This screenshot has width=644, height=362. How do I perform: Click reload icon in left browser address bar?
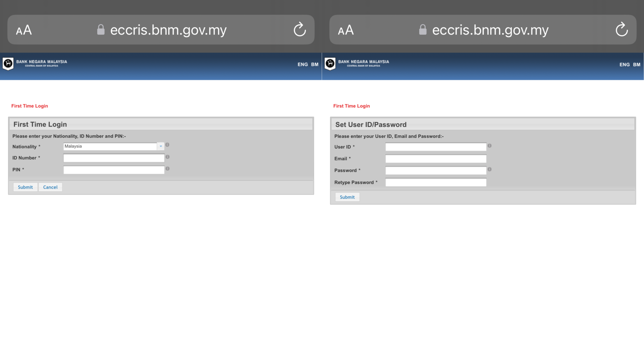pos(300,30)
